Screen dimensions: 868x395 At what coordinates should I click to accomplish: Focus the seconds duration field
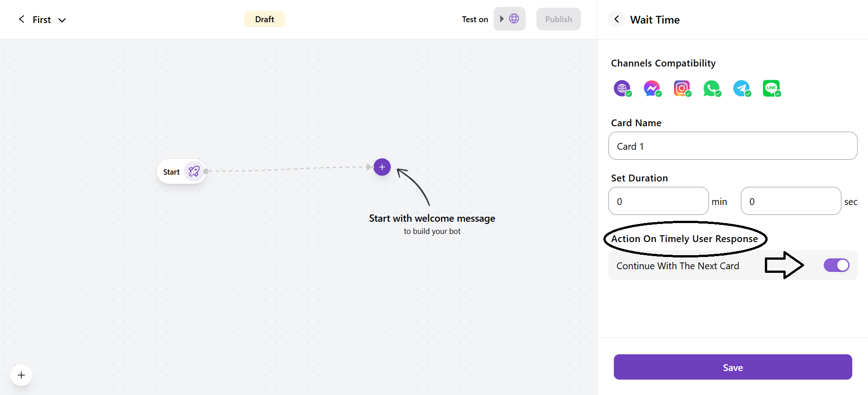(790, 201)
